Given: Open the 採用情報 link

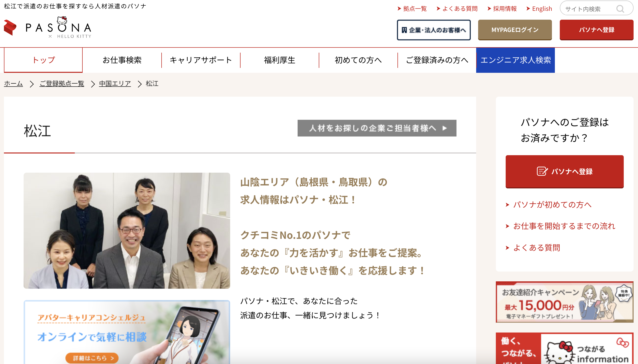Looking at the screenshot, I should [502, 9].
